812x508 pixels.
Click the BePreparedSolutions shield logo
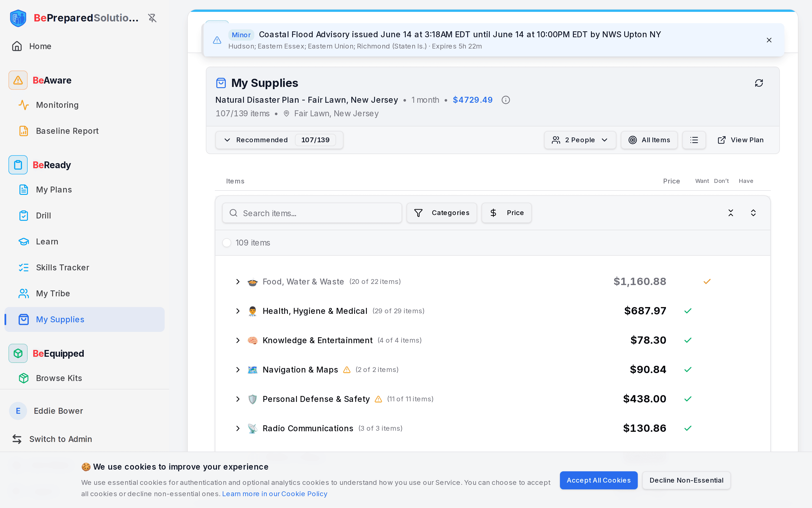pos(18,18)
